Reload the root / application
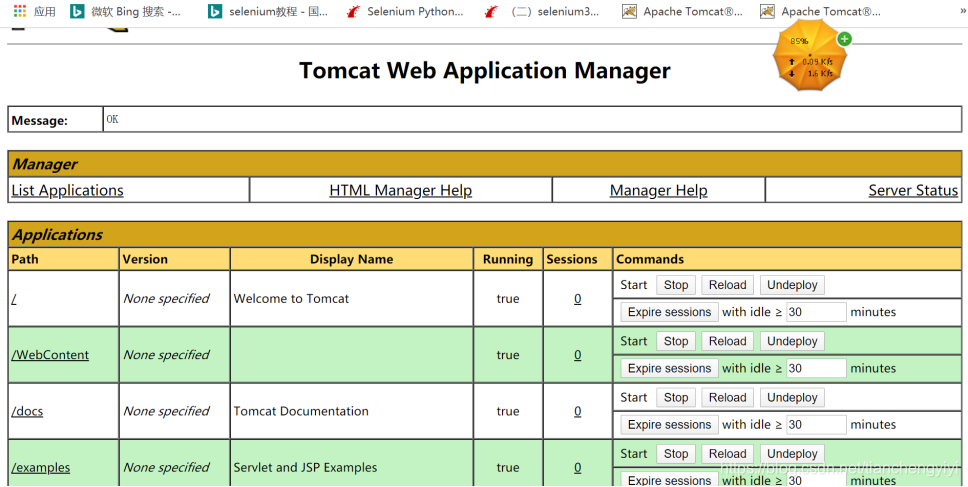 (x=727, y=285)
